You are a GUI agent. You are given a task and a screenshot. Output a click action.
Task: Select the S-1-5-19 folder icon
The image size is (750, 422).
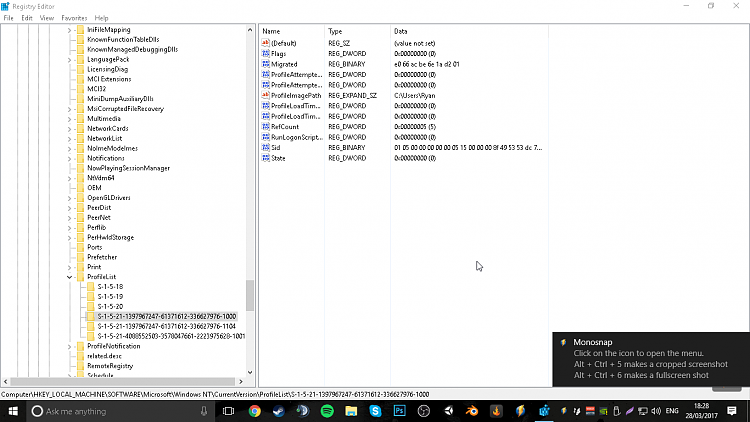[x=90, y=297]
